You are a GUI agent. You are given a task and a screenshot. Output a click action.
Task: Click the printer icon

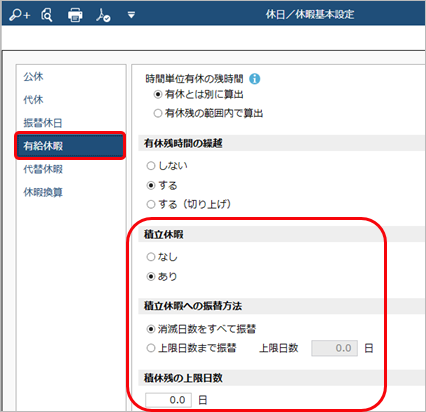pos(75,15)
